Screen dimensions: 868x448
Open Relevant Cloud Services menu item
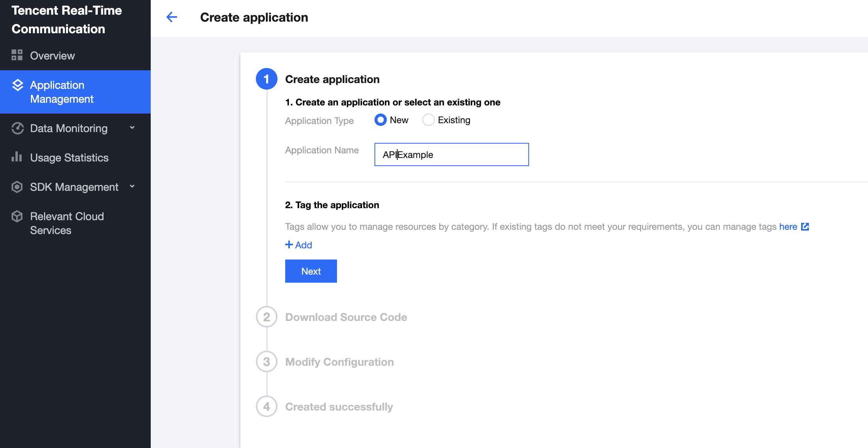pyautogui.click(x=66, y=223)
